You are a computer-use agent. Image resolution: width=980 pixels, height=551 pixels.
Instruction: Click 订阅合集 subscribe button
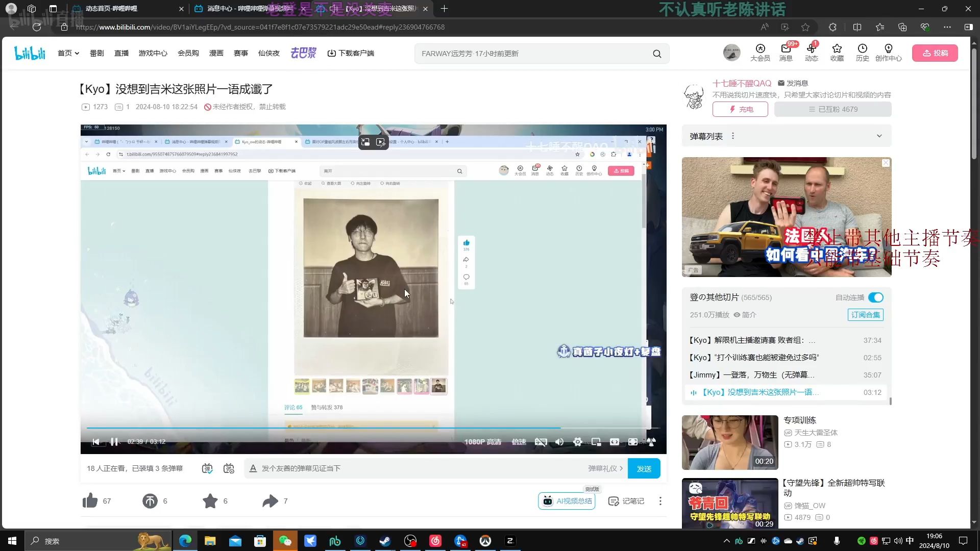pos(865,315)
